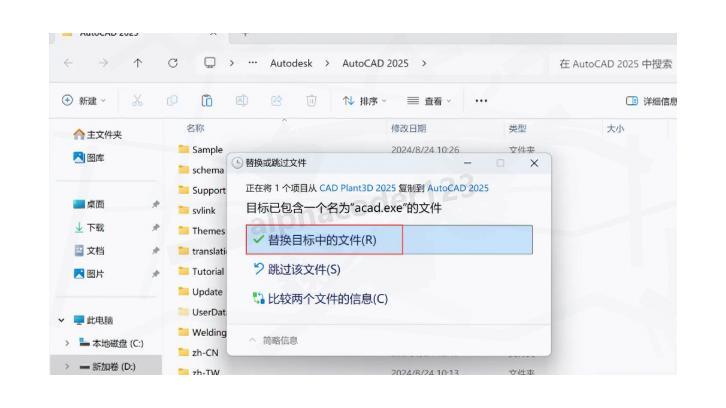The image size is (726, 408).
Task: Open 下载 in the navigation pane
Action: pyautogui.click(x=89, y=227)
